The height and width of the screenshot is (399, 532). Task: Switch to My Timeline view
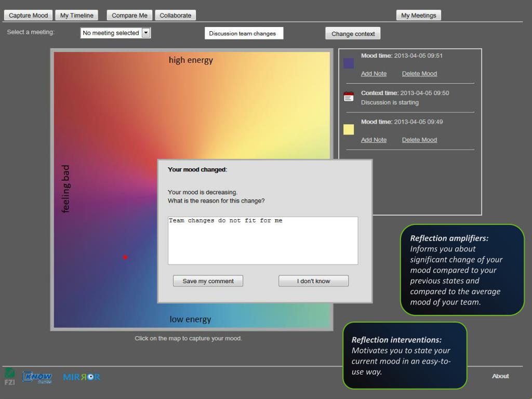click(x=76, y=16)
